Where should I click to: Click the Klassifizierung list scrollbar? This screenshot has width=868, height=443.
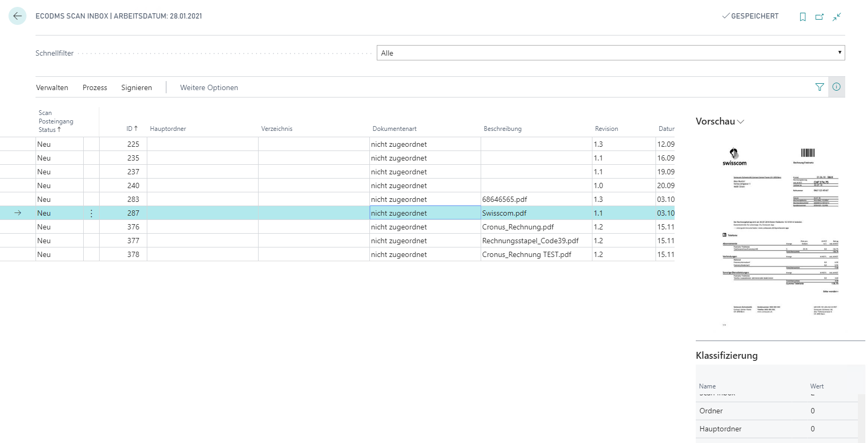click(x=862, y=419)
